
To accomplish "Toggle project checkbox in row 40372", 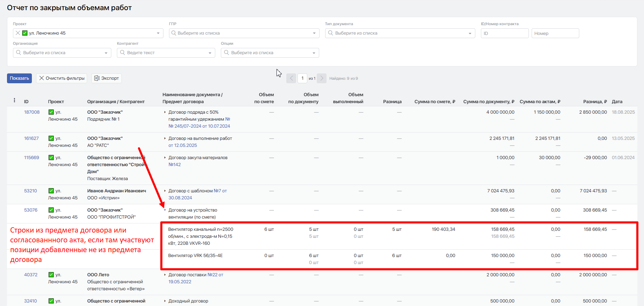I will tap(51, 275).
